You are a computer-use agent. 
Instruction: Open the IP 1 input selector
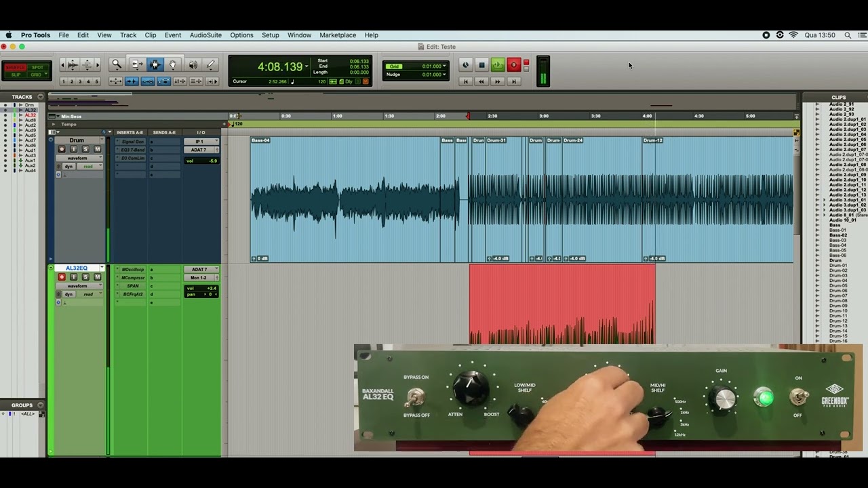[x=201, y=142]
